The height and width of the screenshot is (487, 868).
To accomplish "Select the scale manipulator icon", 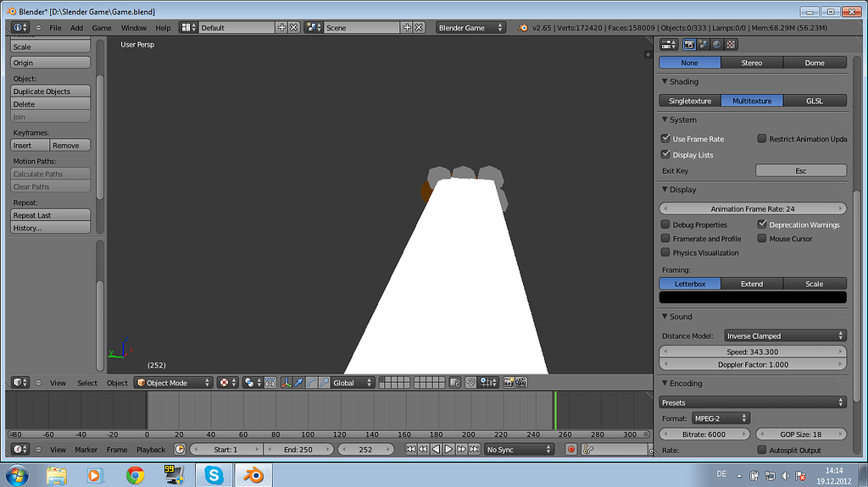I will point(325,383).
